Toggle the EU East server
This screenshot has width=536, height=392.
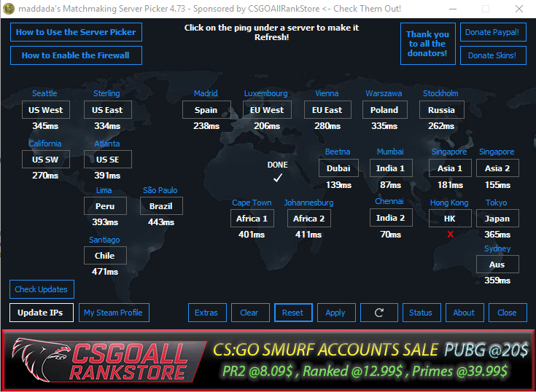click(x=327, y=109)
